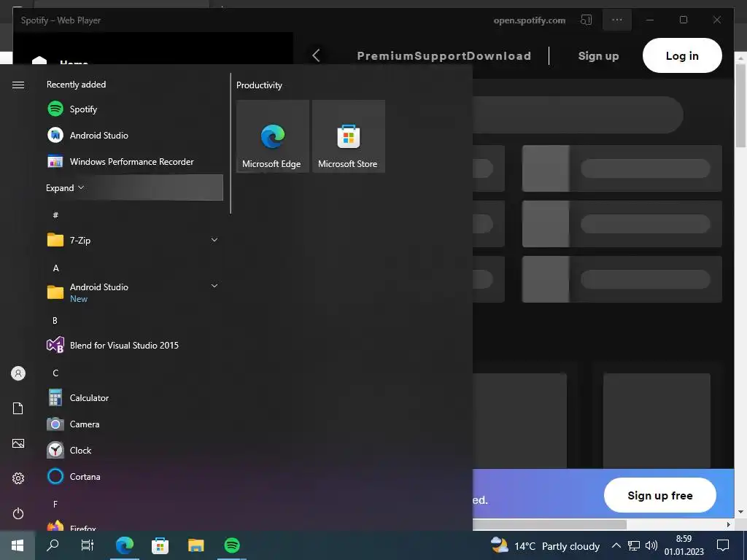Launch Android Studio under Recently added
Viewport: 747px width, 560px height.
[x=134, y=135]
